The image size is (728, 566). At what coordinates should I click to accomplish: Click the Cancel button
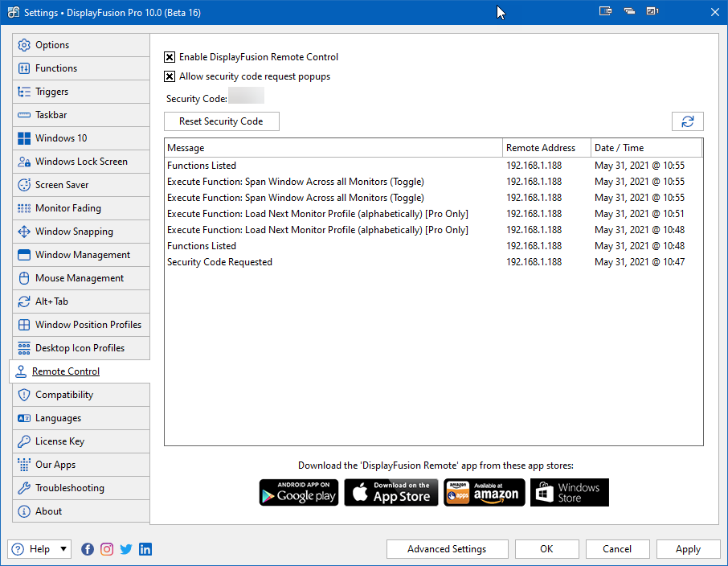pos(617,549)
